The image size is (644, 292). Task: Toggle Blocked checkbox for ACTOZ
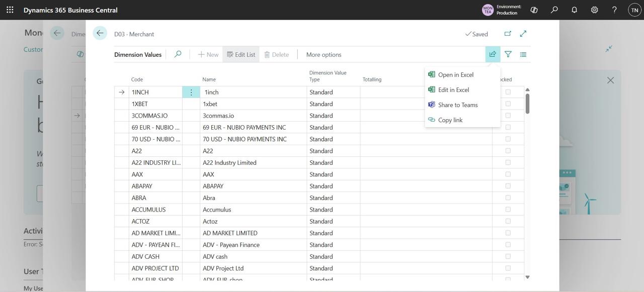pos(508,221)
